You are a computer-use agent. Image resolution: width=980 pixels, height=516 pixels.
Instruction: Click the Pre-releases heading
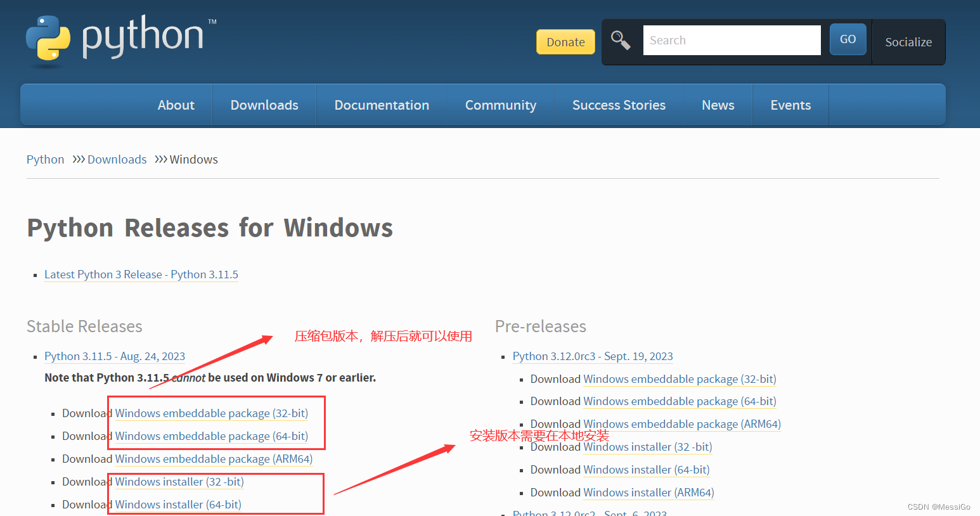click(541, 326)
